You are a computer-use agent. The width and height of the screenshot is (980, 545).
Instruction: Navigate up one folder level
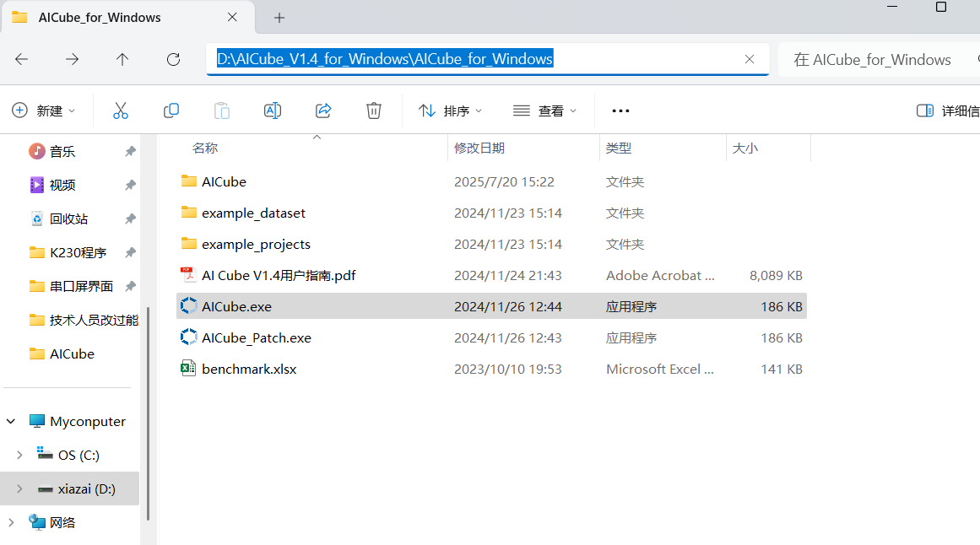click(x=122, y=59)
